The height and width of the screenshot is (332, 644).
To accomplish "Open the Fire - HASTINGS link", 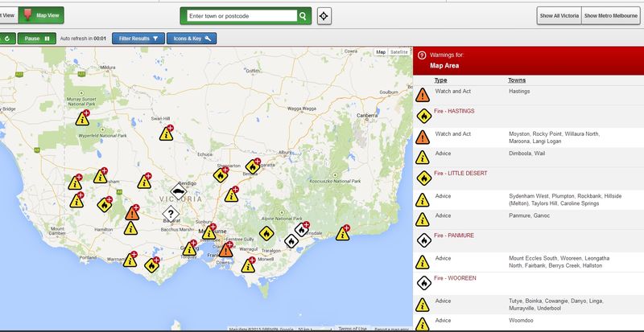I will 454,111.
